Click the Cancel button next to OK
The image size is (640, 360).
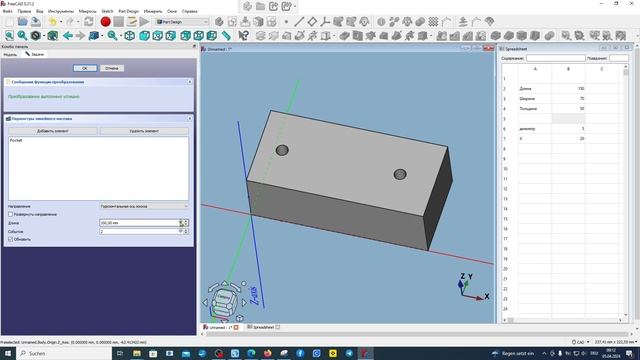[112, 68]
